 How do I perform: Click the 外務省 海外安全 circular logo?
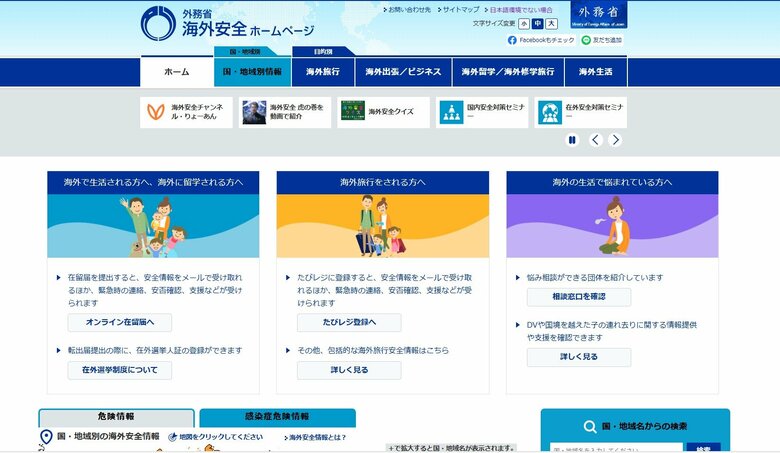158,23
